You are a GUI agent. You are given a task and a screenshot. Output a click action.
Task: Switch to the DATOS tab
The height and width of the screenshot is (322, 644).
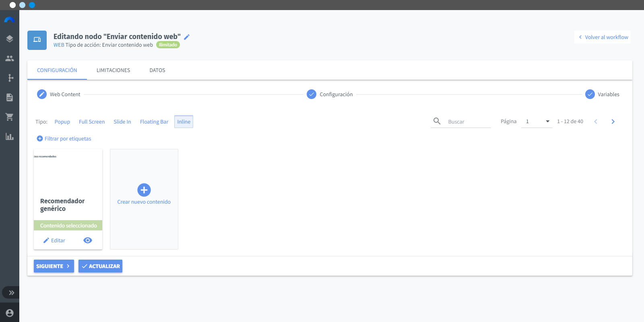(157, 70)
